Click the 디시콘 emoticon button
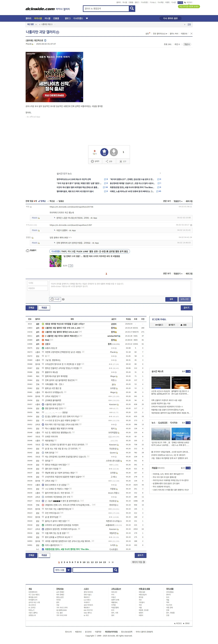The height and width of the screenshot is (644, 218). pyautogui.click(x=55, y=299)
